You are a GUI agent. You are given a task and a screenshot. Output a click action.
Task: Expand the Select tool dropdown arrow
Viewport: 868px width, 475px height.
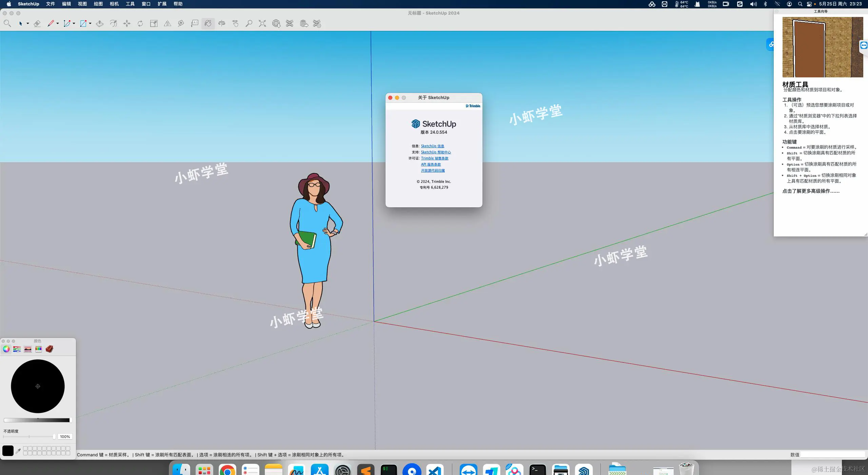(x=28, y=23)
